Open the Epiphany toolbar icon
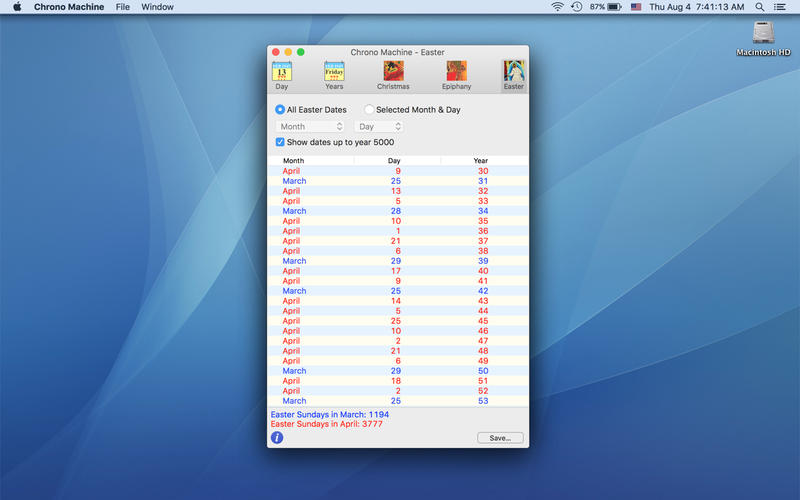This screenshot has height=500, width=800. [x=456, y=73]
